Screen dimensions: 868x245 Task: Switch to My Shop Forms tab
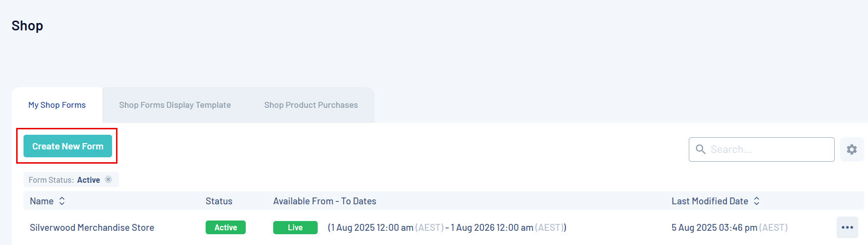[x=57, y=105]
